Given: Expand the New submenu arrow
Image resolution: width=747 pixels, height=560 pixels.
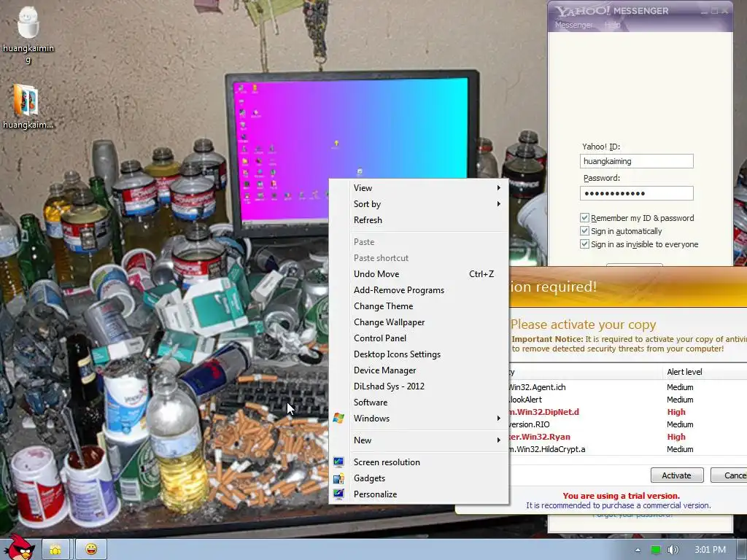Looking at the screenshot, I should pos(498,440).
